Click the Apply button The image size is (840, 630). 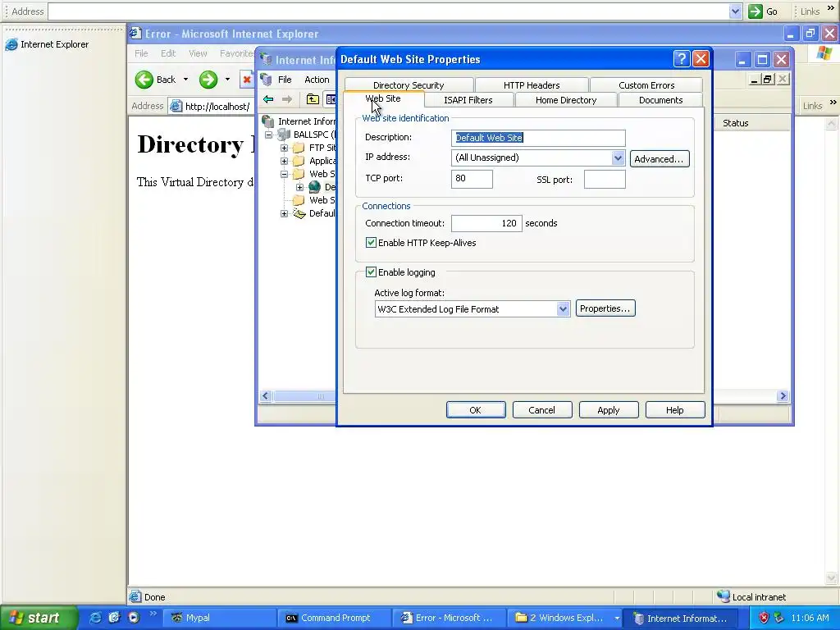609,410
